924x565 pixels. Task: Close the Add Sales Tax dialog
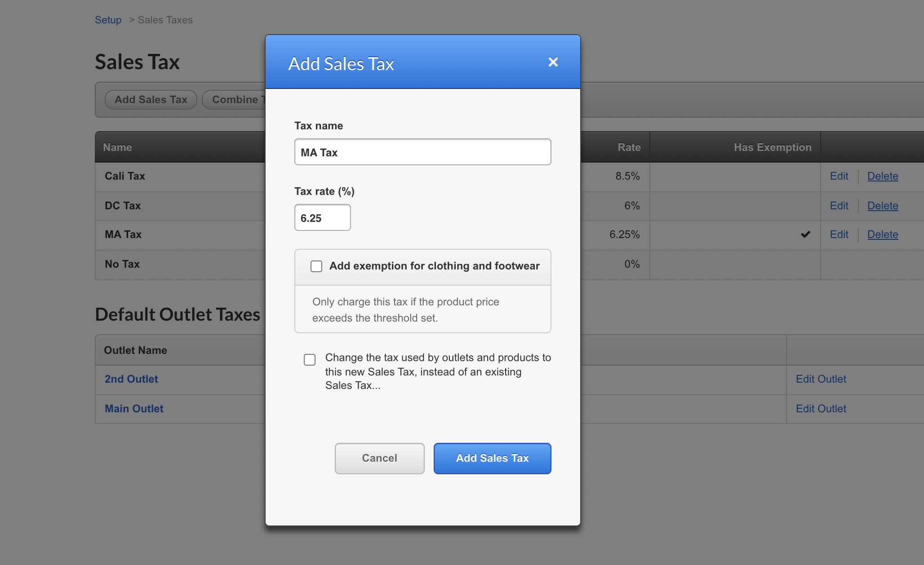(553, 62)
